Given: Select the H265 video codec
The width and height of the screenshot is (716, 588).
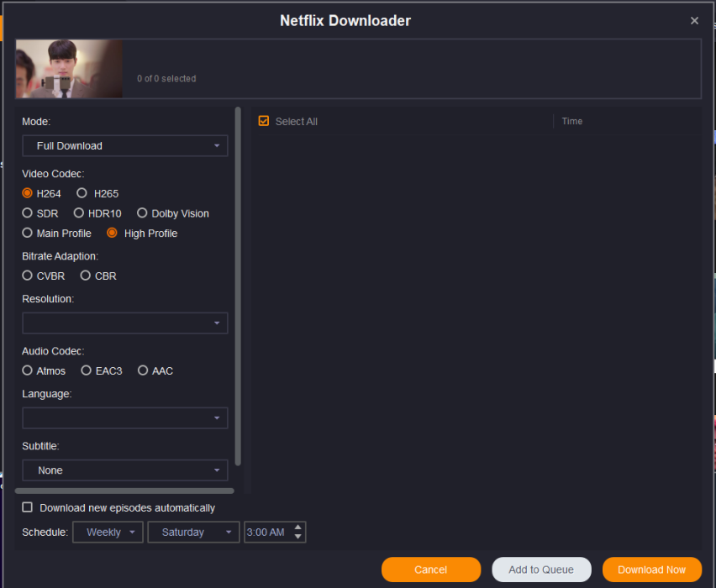Looking at the screenshot, I should point(82,193).
